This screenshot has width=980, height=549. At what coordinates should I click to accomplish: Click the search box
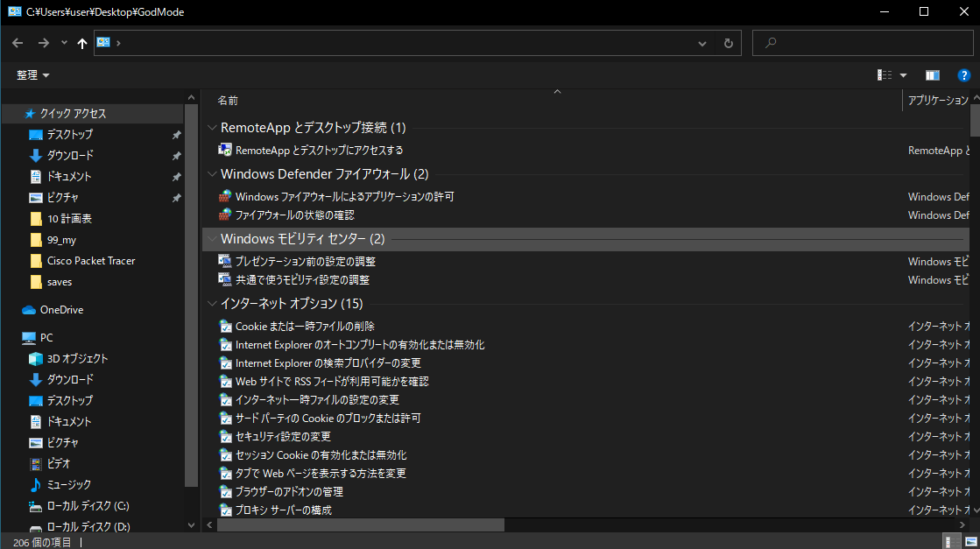[863, 43]
